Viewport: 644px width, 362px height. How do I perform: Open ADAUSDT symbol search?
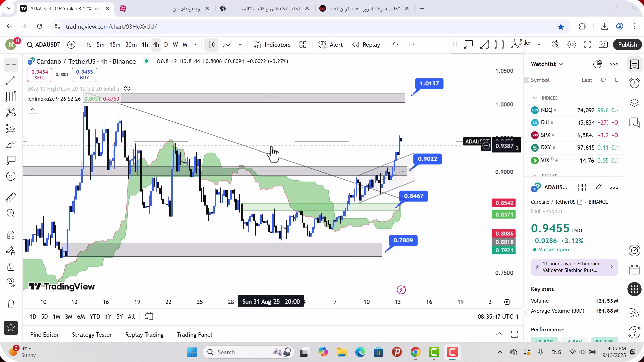pos(44,45)
